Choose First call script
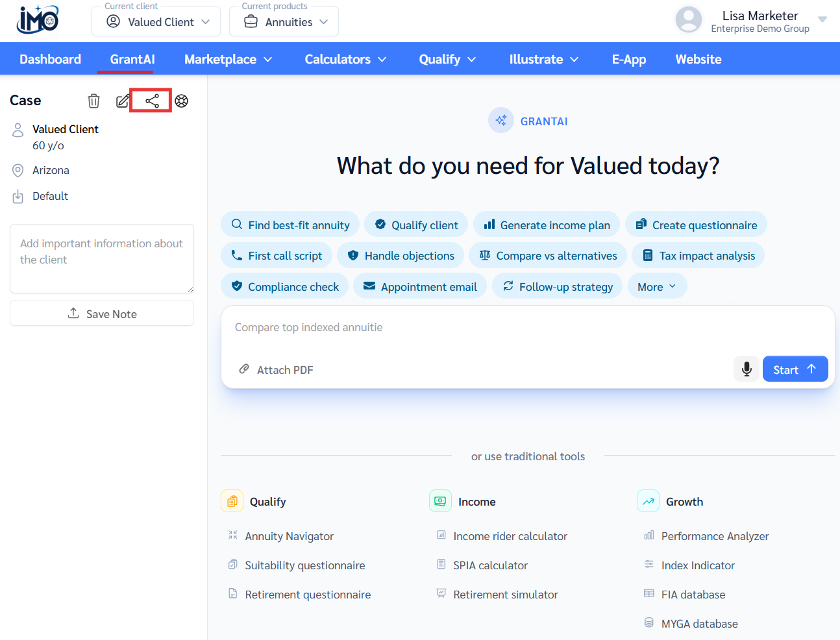Image resolution: width=840 pixels, height=640 pixels. click(277, 255)
